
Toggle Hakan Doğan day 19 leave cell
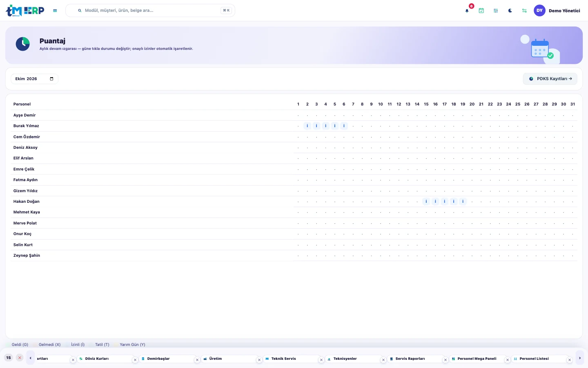463,202
